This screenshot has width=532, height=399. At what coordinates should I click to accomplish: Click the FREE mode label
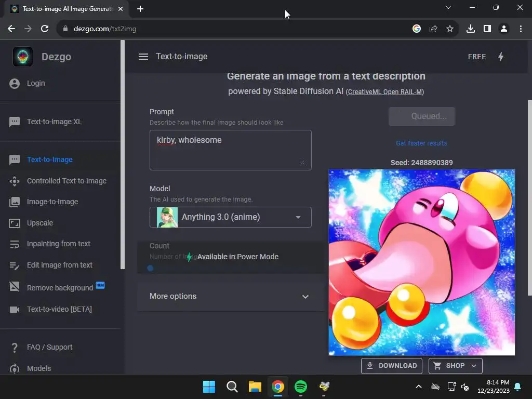477,57
